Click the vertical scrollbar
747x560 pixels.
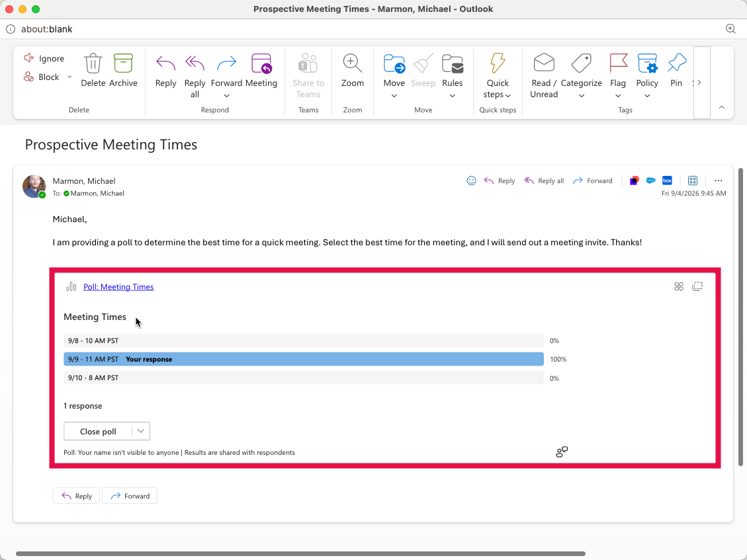pos(740,317)
